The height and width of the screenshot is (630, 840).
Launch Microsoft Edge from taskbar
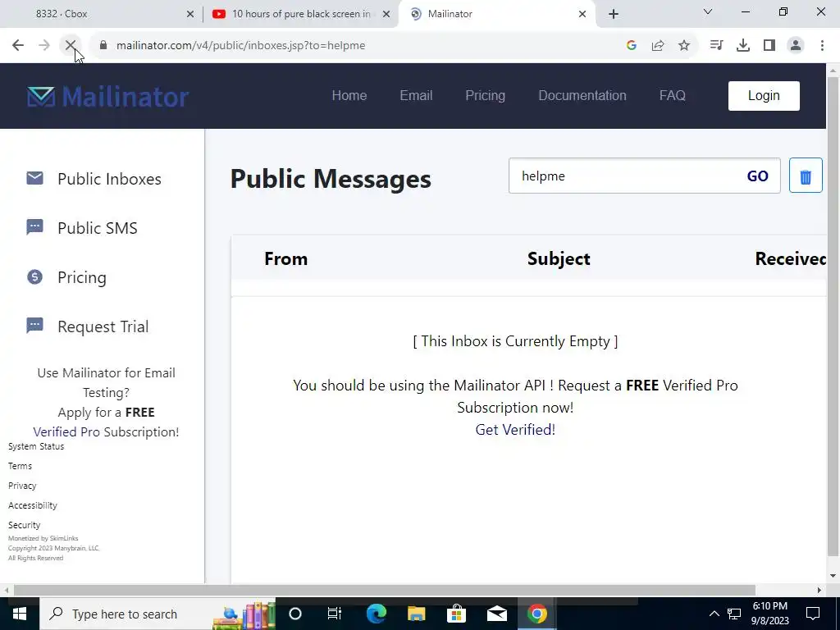click(376, 614)
